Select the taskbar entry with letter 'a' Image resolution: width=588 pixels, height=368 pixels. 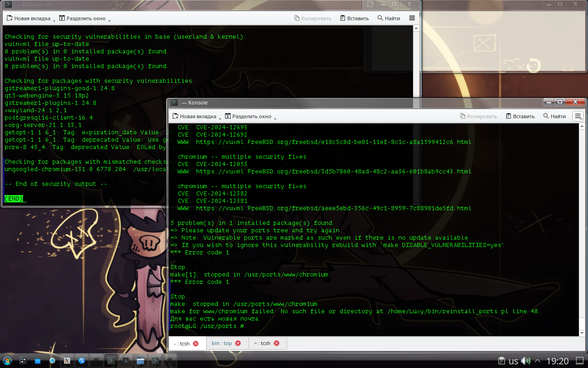point(125,361)
